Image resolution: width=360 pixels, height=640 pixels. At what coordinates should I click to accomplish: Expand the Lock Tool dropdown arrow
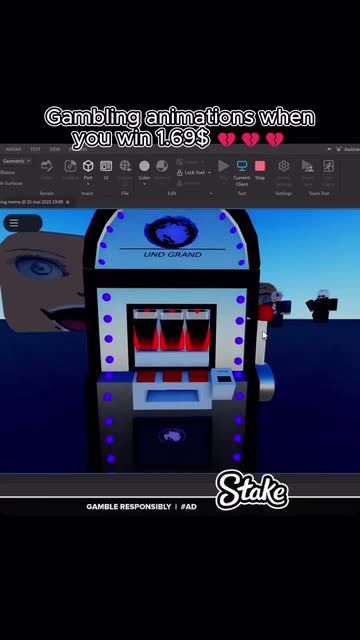coord(209,173)
